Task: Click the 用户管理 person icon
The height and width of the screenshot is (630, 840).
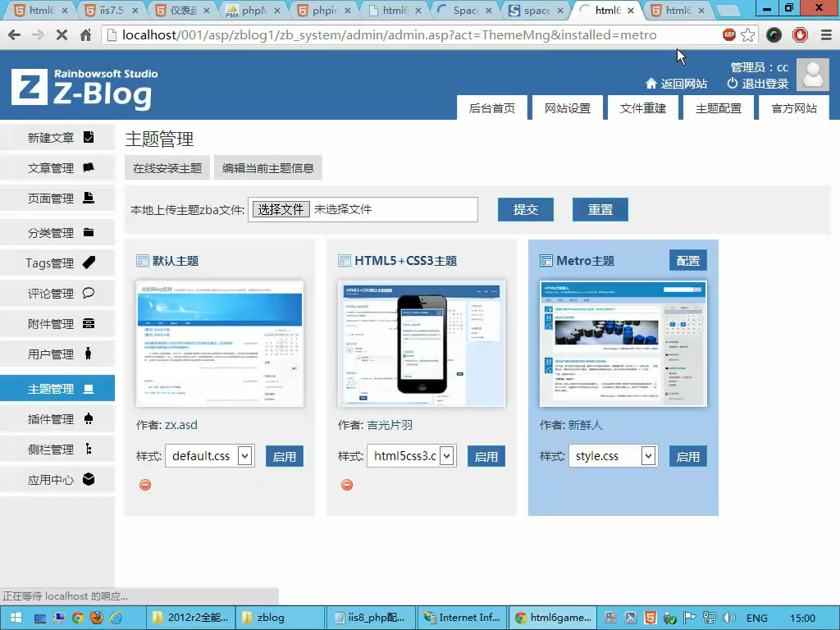Action: (x=89, y=354)
